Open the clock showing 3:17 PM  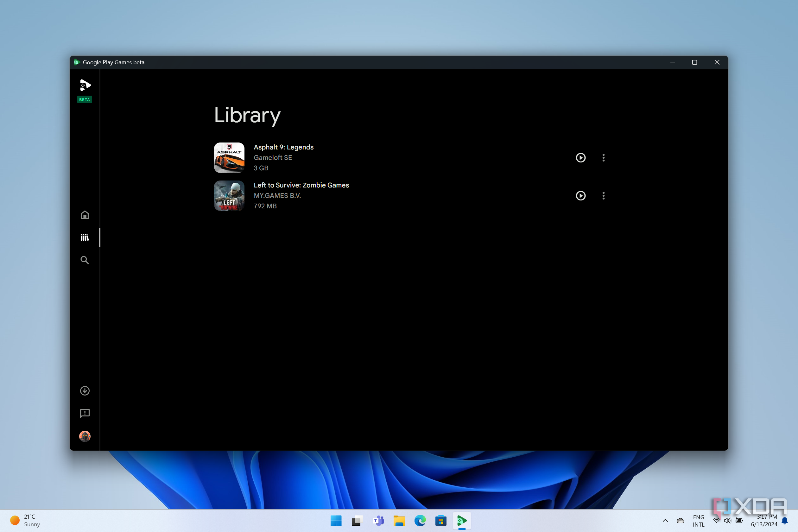pos(764,521)
